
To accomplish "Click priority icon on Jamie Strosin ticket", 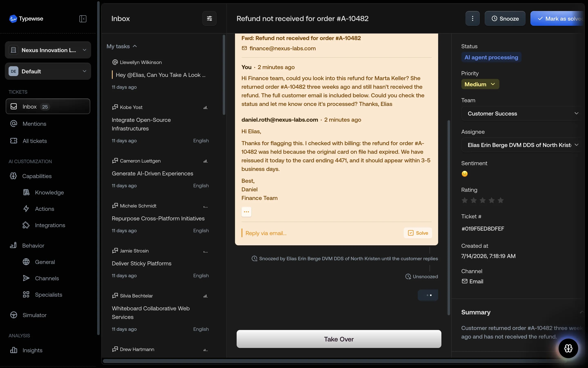I will tap(206, 251).
